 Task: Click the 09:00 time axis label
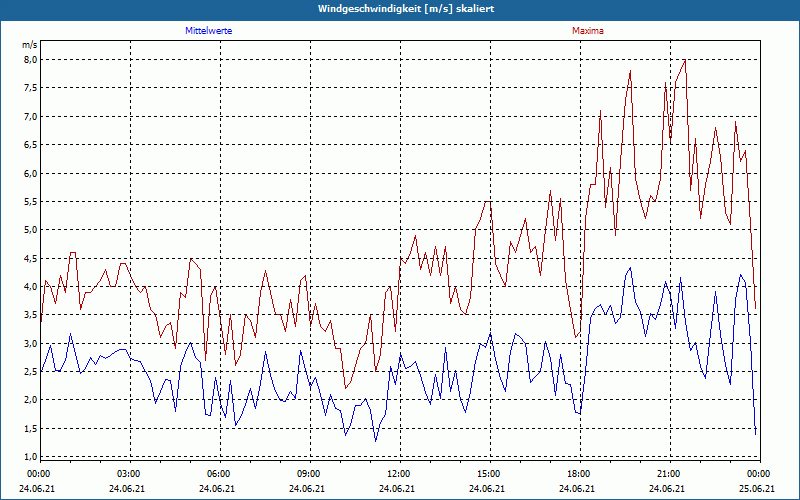pyautogui.click(x=309, y=474)
